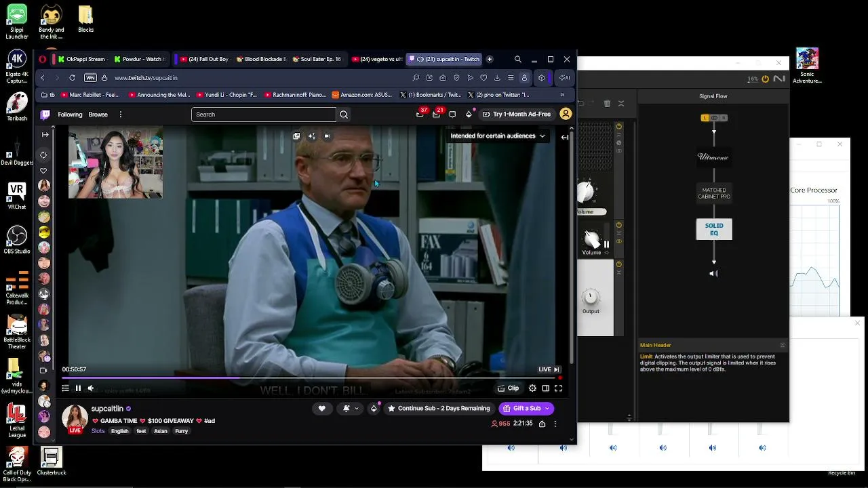
Task: Select the Solid EQ block in Signal Flow
Action: tap(714, 229)
